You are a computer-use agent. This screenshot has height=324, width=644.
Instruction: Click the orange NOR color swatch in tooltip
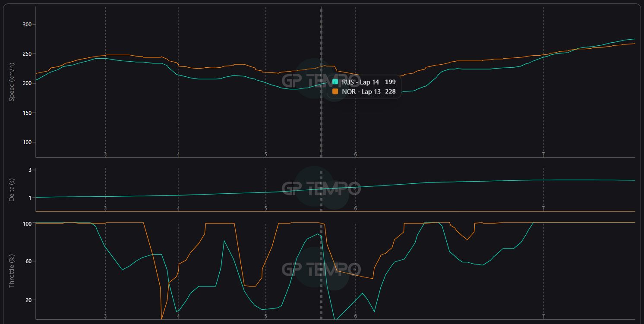(x=335, y=91)
